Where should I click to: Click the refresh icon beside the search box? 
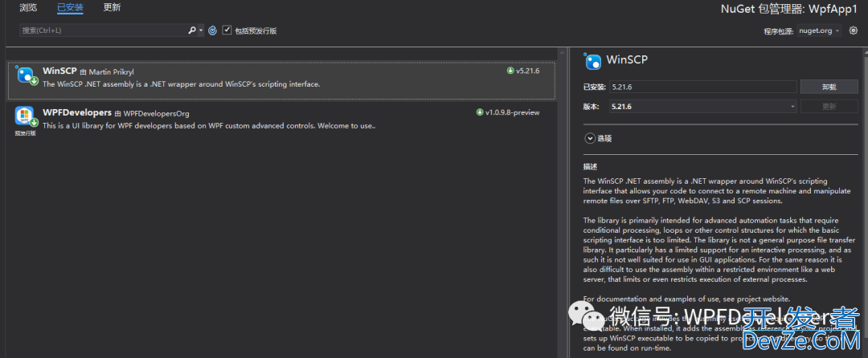tap(212, 31)
